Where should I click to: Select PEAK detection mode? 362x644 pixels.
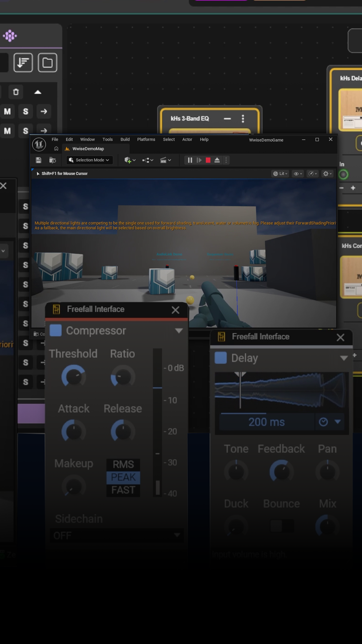[123, 477]
